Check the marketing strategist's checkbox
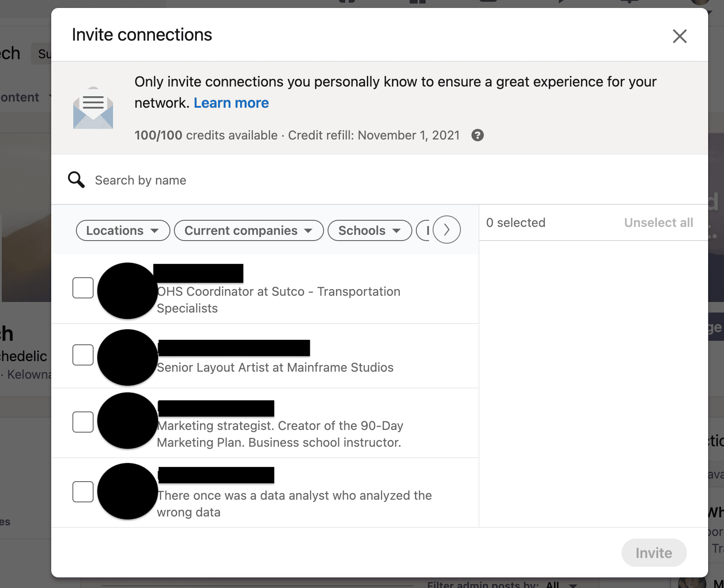This screenshot has height=588, width=724. pos(83,422)
